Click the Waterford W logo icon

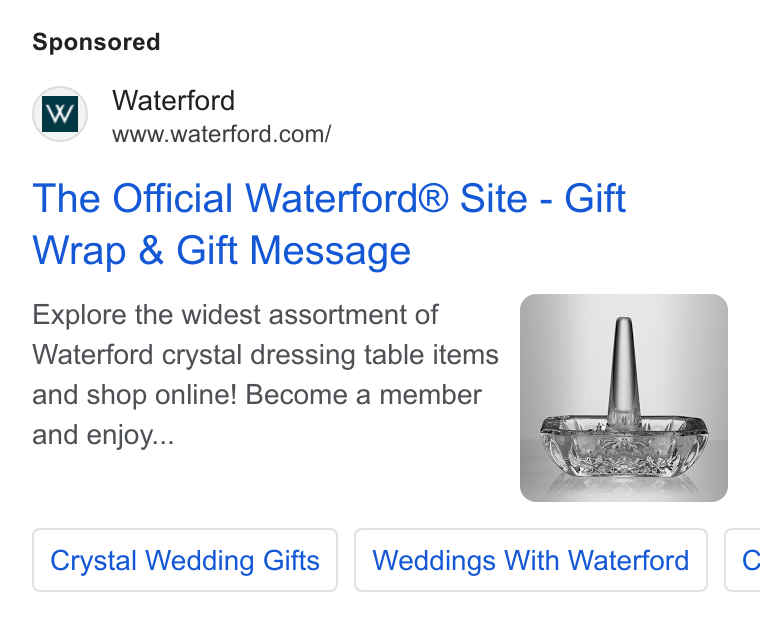coord(60,114)
